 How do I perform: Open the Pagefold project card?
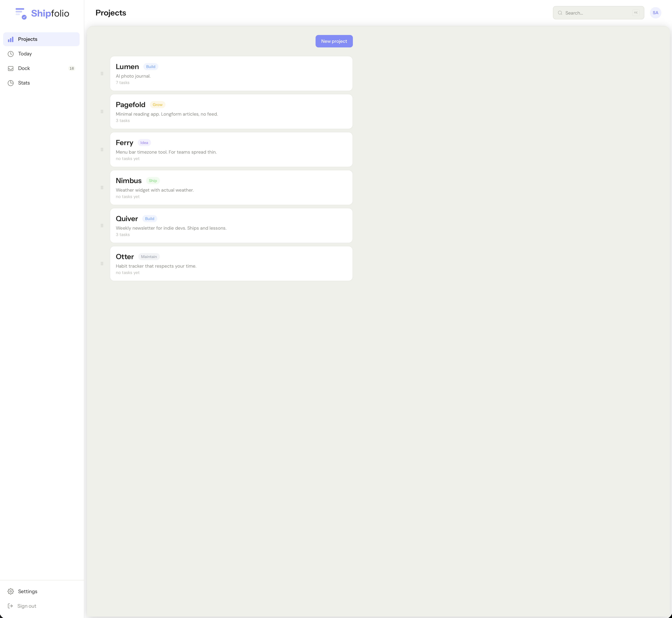tap(231, 112)
